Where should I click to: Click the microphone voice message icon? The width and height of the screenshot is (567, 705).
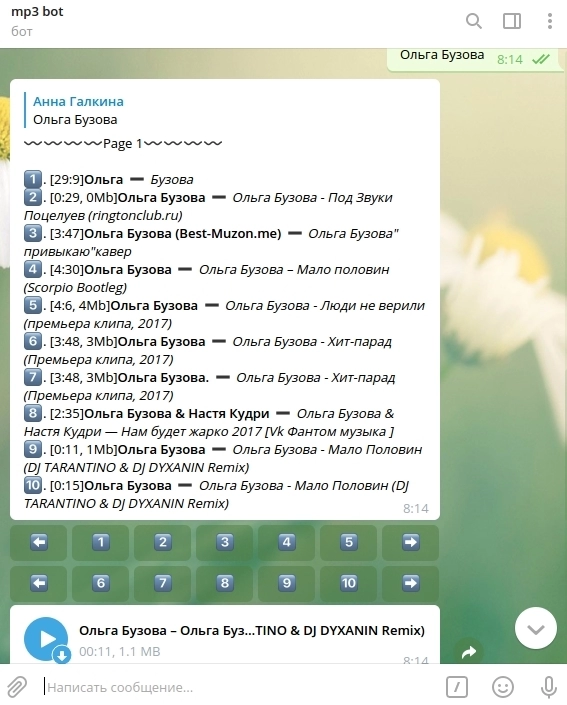(549, 687)
